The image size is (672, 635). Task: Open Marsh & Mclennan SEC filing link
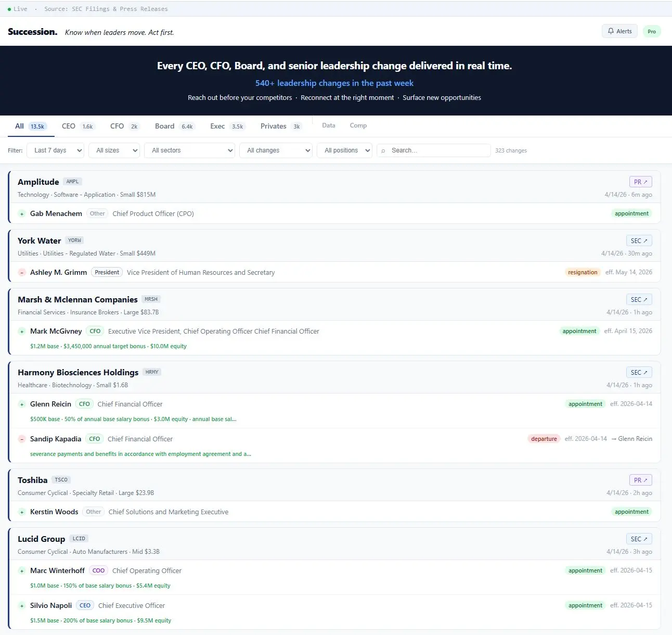[x=639, y=299]
